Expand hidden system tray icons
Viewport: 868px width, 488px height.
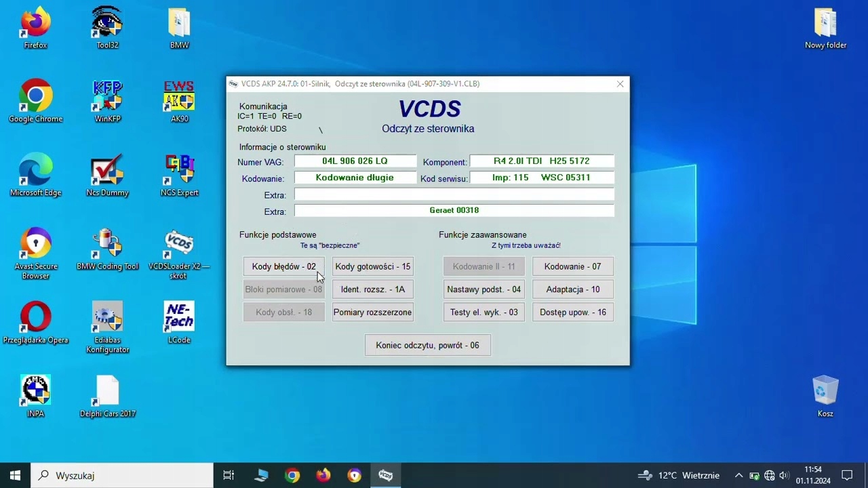coord(738,475)
